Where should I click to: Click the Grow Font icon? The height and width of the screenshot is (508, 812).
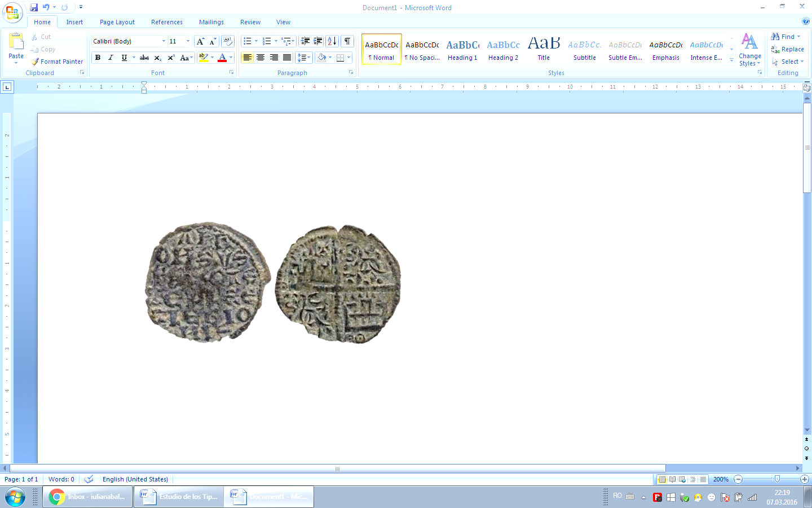pos(200,41)
